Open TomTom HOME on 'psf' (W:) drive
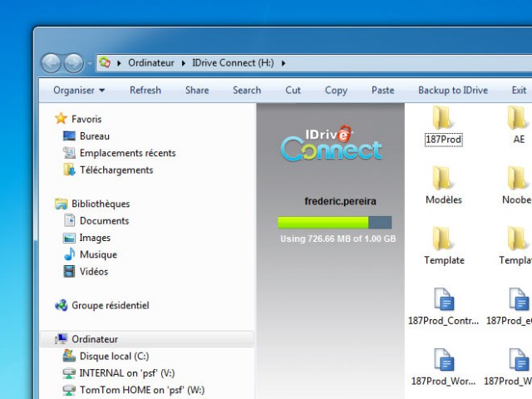 point(142,390)
